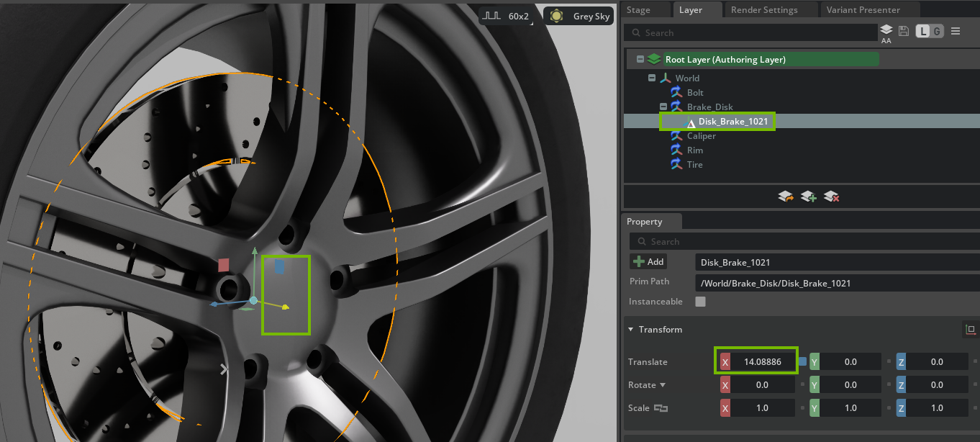The width and height of the screenshot is (980, 442).
Task: Click the yellow axis tip of gizmo
Action: 286,307
